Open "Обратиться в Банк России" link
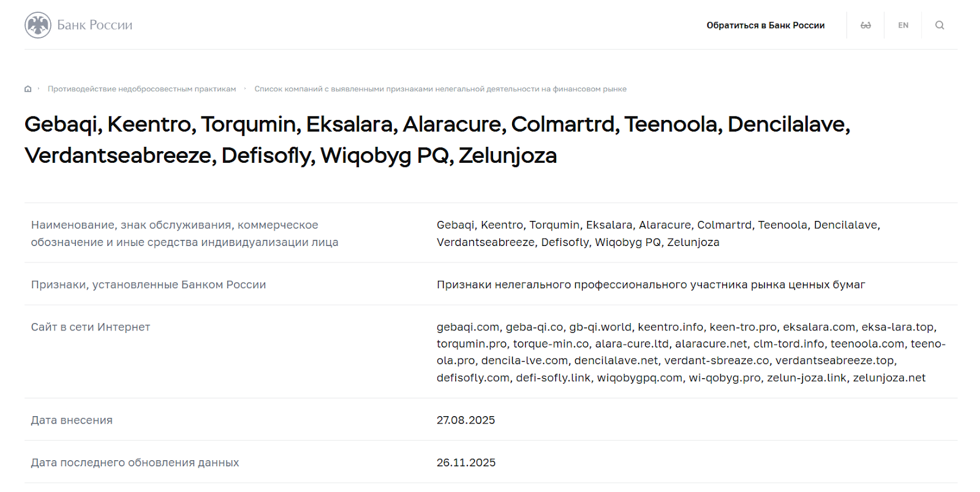The height and width of the screenshot is (492, 980). 765,25
